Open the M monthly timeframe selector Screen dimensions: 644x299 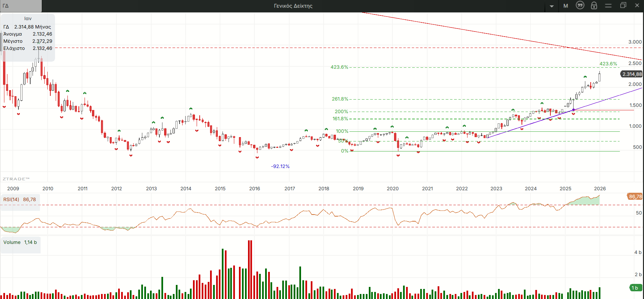coord(566,6)
